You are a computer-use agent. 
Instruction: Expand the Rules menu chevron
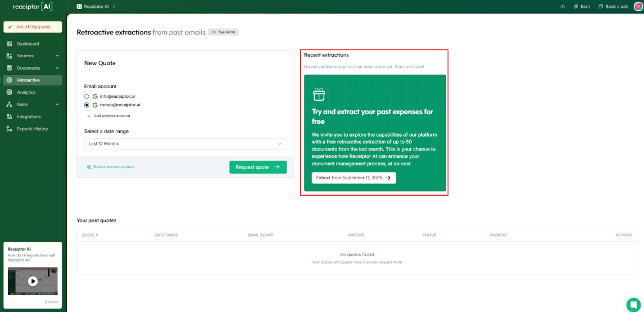(x=57, y=105)
